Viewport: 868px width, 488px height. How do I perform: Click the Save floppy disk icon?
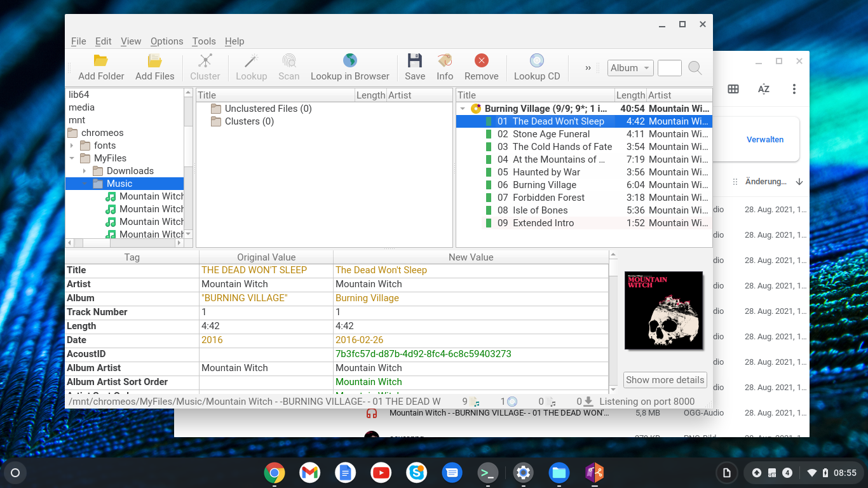pos(415,60)
